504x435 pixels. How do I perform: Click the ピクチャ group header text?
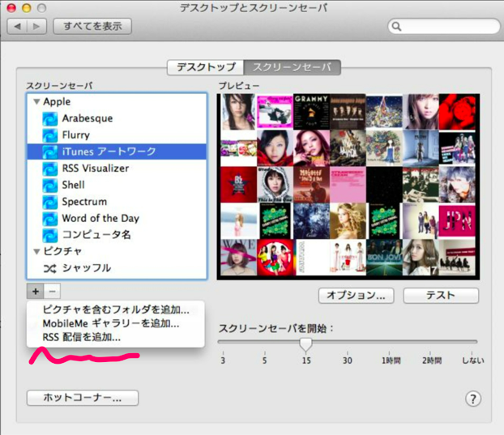coord(62,252)
